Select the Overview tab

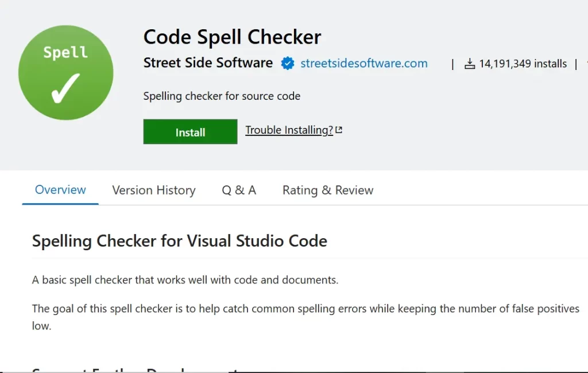point(60,190)
